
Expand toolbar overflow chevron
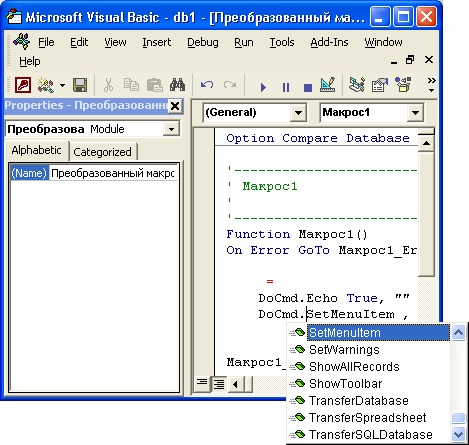431,85
